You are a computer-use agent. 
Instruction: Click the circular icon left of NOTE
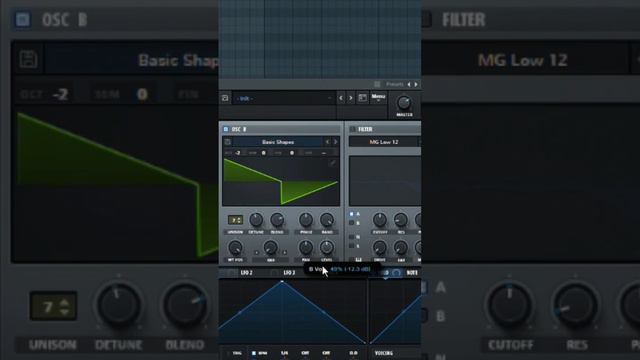pyautogui.click(x=397, y=272)
